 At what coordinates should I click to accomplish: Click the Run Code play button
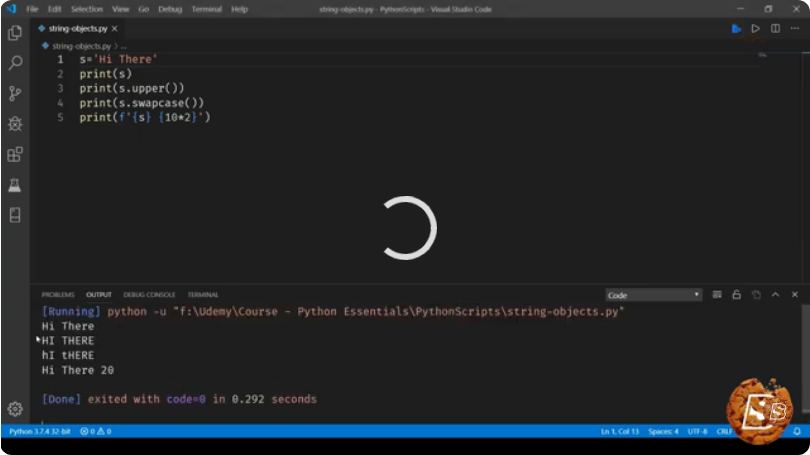pos(755,28)
